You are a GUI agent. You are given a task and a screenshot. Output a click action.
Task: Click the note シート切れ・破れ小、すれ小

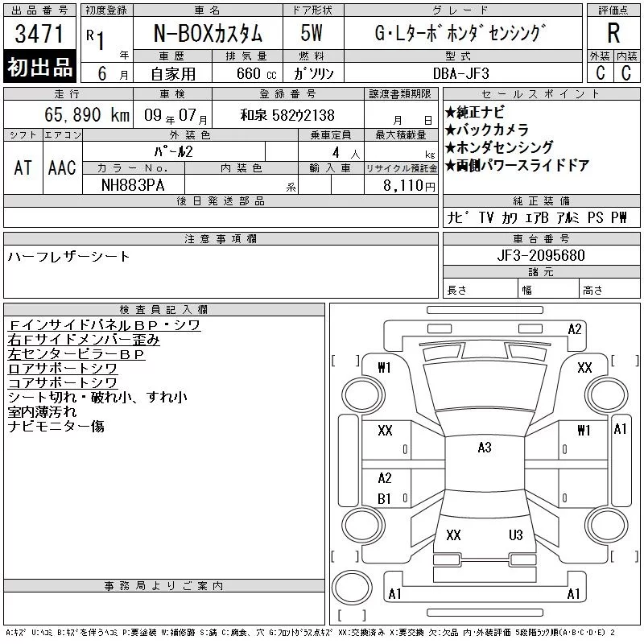tap(97, 397)
